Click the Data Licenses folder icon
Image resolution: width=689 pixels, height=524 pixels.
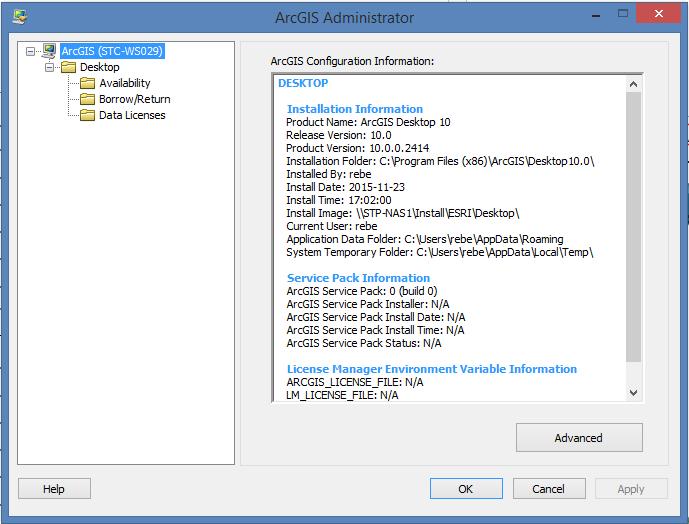[x=87, y=115]
